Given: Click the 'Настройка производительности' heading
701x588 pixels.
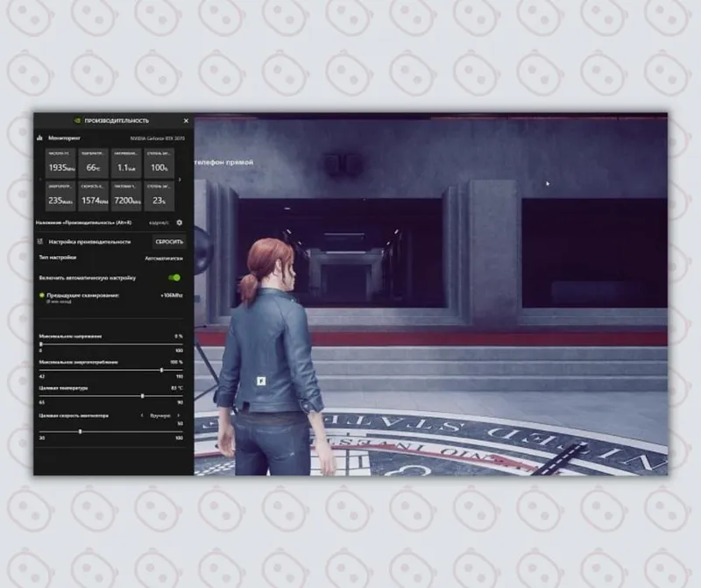Looking at the screenshot, I should point(89,242).
